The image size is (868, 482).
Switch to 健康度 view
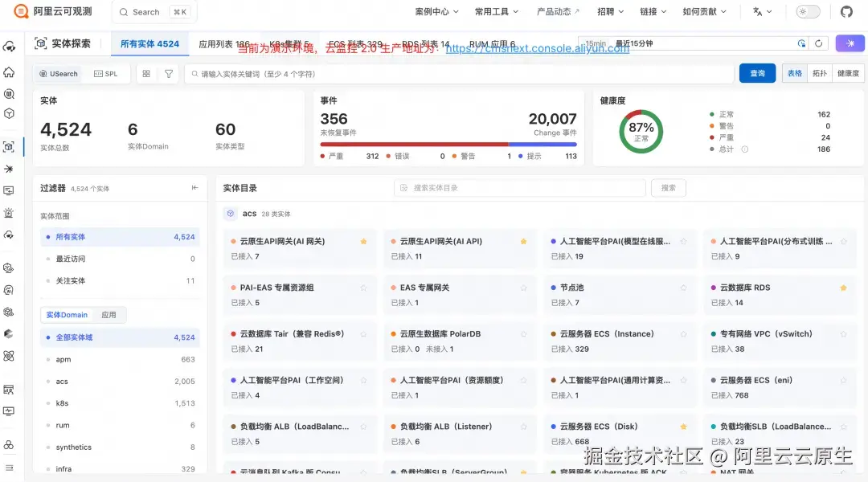(848, 73)
